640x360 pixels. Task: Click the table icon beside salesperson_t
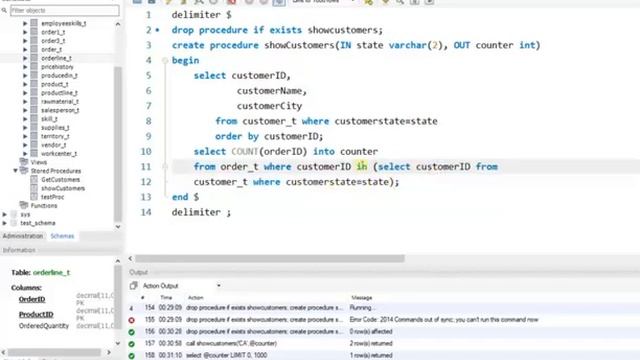tap(34, 110)
